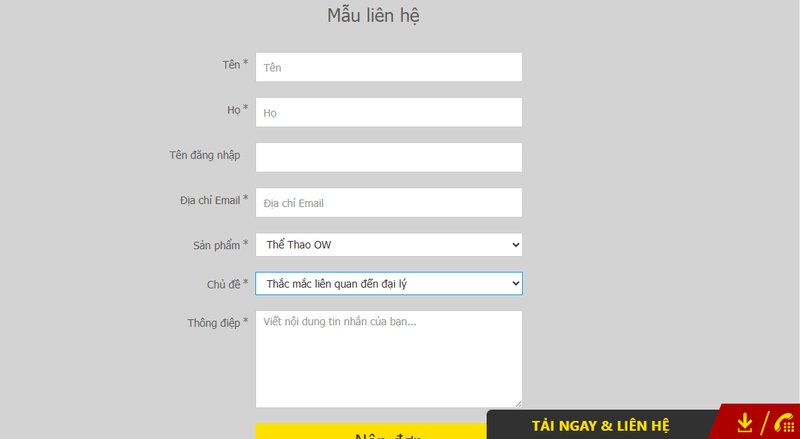Click the phone contact icon
The width and height of the screenshot is (800, 439).
coord(781,423)
